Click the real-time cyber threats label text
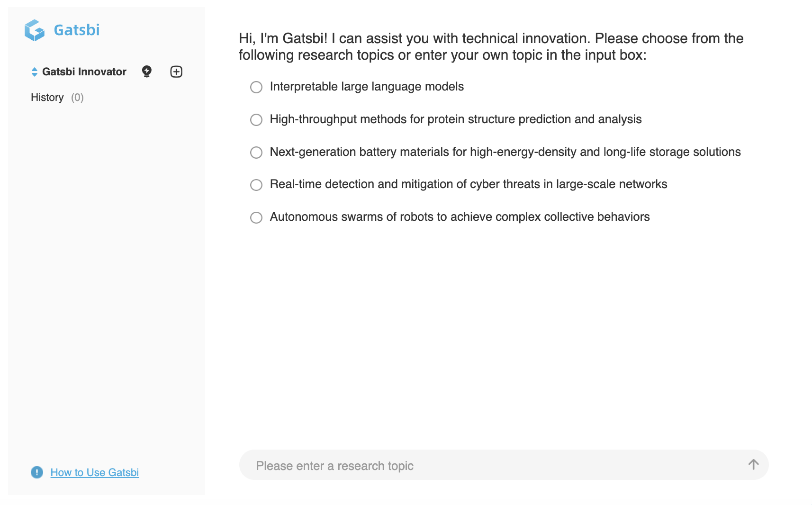The height and width of the screenshot is (505, 812). tap(468, 184)
